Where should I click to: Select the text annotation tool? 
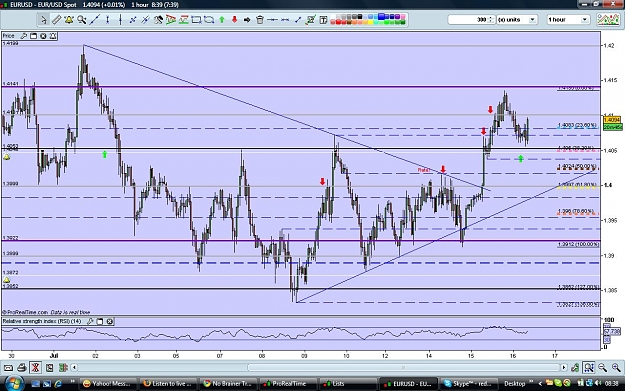click(323, 20)
